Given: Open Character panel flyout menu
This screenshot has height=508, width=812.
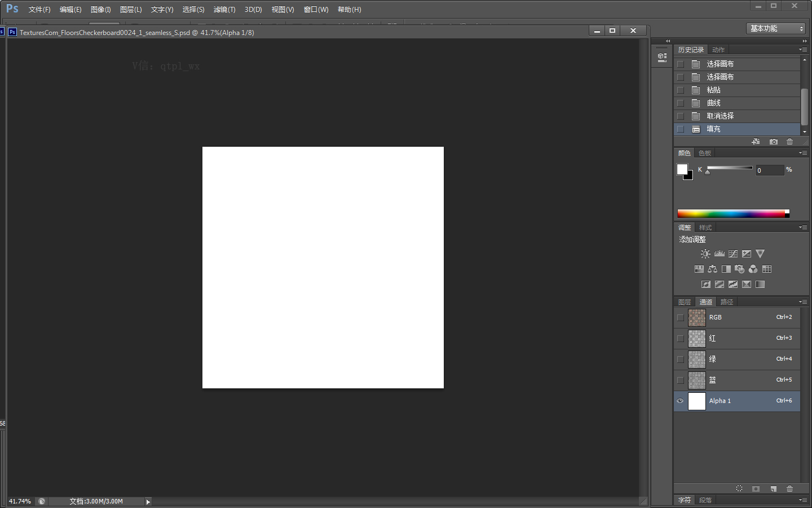Looking at the screenshot, I should click(x=803, y=500).
